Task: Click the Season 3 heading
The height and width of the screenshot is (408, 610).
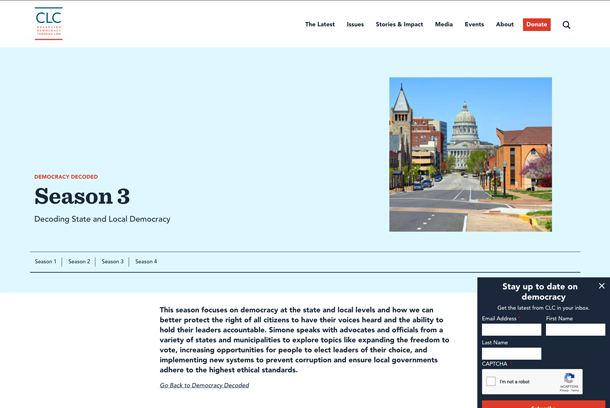Action: click(82, 196)
